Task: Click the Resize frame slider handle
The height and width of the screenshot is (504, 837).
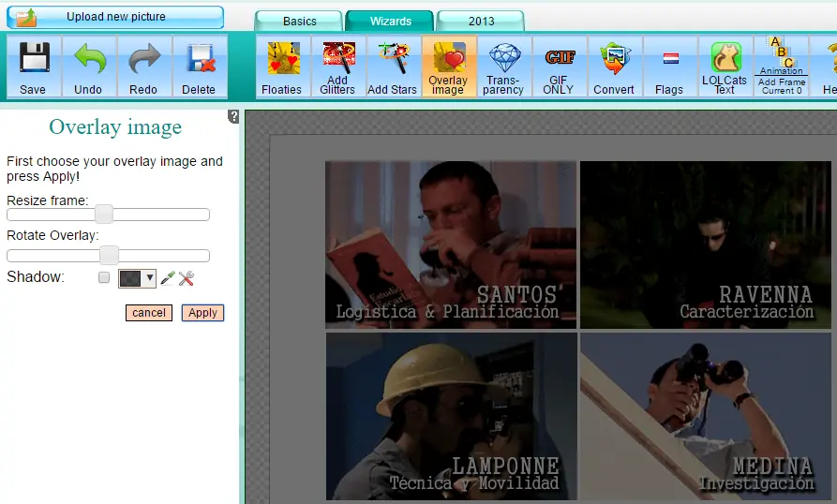Action: (104, 215)
